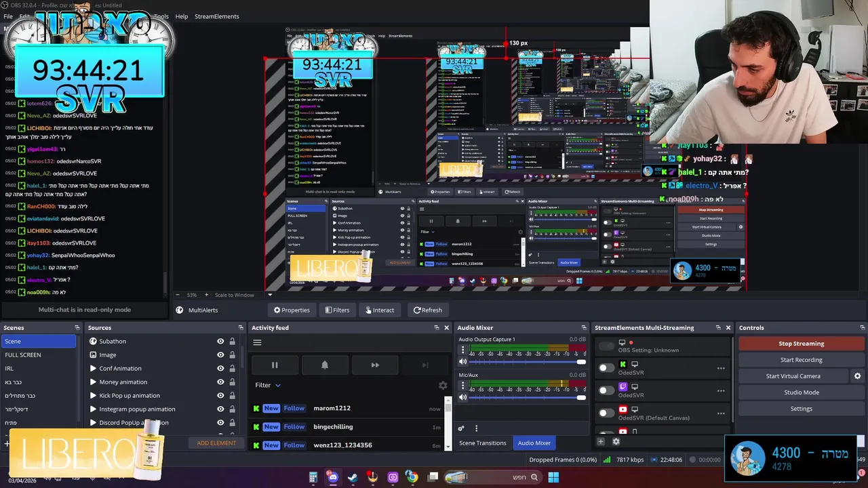Open the Windows Start menu
Viewport: 868px width, 488px height.
coord(553,477)
